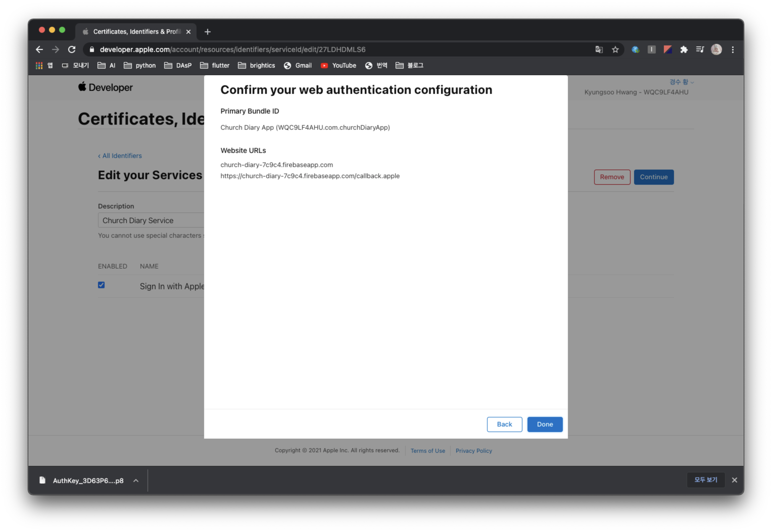Click the browser back arrow

39,50
